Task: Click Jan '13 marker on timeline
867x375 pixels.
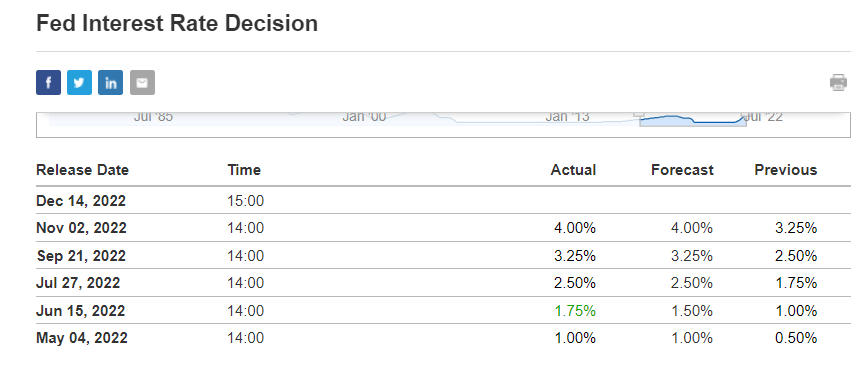Action: (x=567, y=117)
